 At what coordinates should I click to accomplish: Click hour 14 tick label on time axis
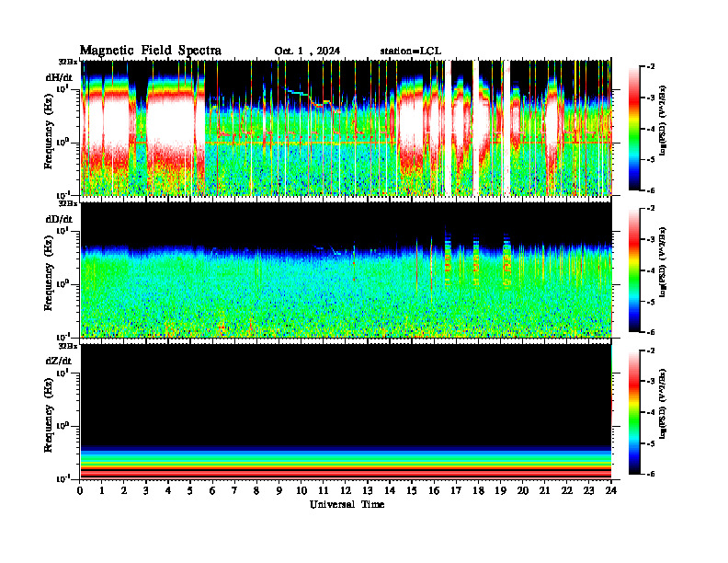coord(390,490)
